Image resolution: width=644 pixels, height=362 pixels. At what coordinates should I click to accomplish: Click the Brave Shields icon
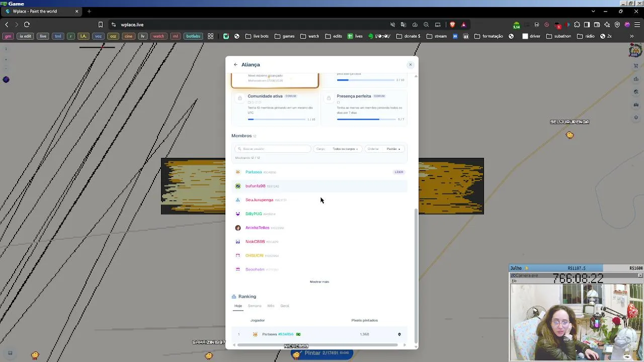point(452,25)
